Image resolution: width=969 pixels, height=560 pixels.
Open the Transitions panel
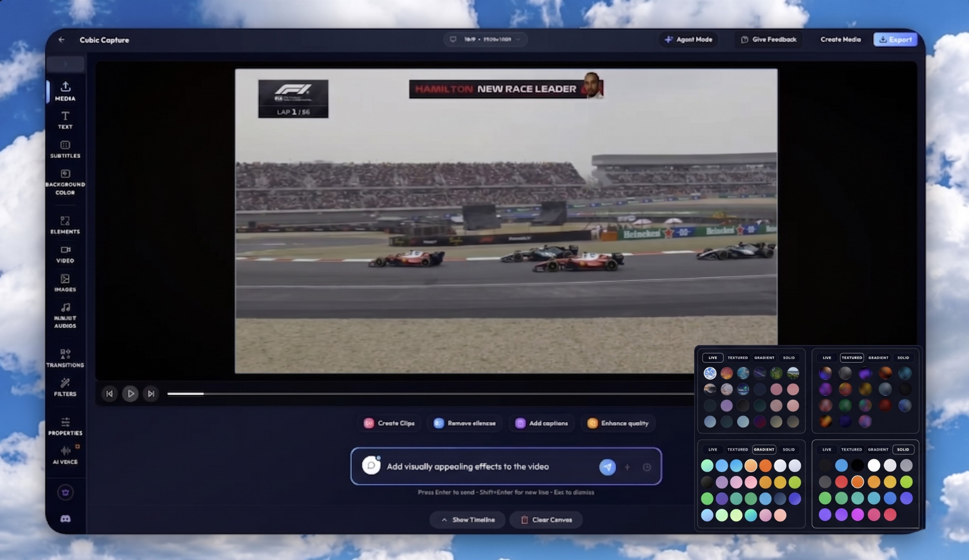coord(65,358)
